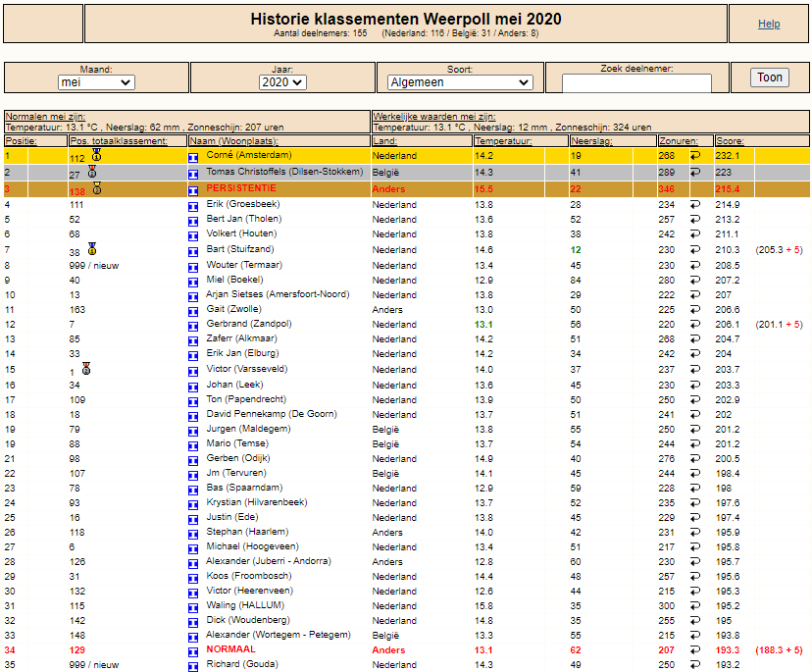This screenshot has width=812, height=672.
Task: Click return-arrow icon in Corné row
Action: [695, 155]
